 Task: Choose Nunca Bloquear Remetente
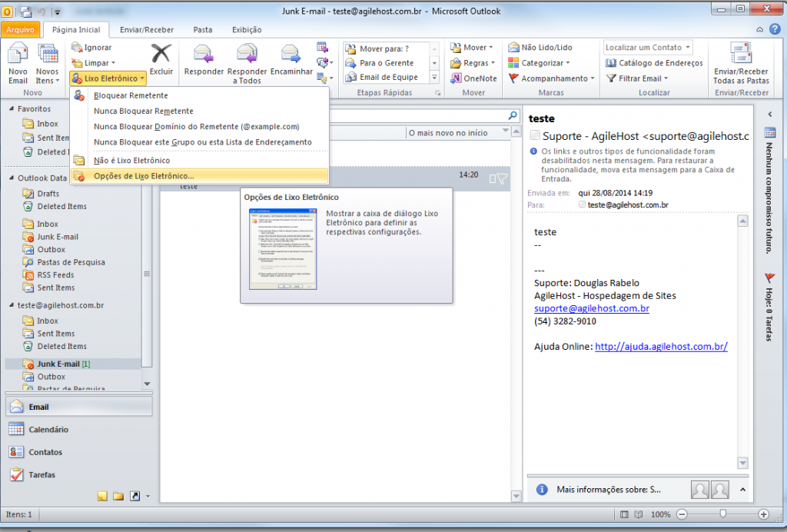pyautogui.click(x=199, y=111)
